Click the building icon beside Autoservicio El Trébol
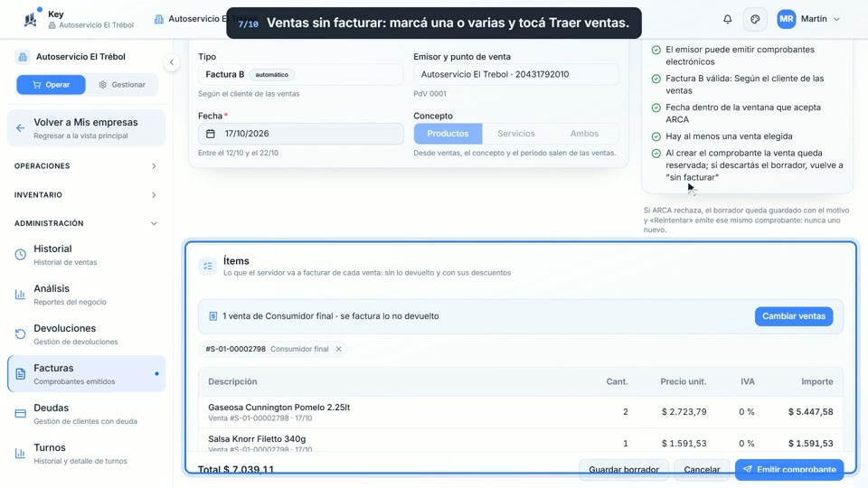Image resolution: width=868 pixels, height=488 pixels. 23,56
